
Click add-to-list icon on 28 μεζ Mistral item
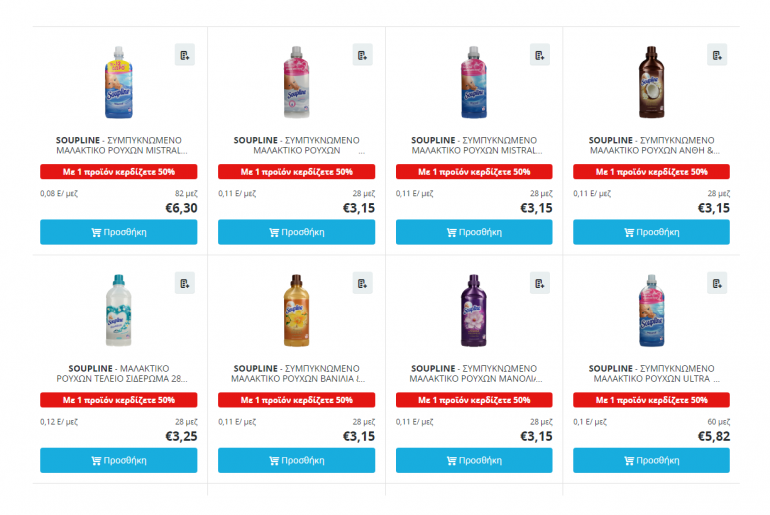(x=540, y=55)
